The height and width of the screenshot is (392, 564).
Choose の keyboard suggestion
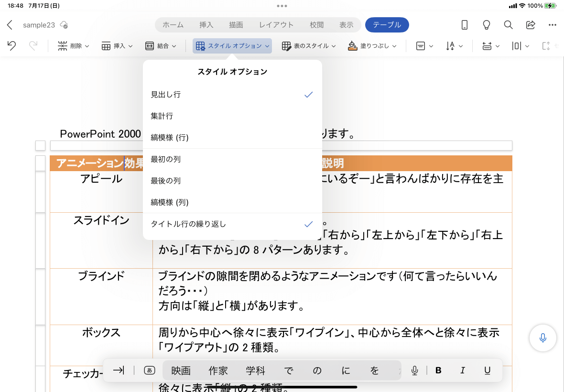coord(317,370)
